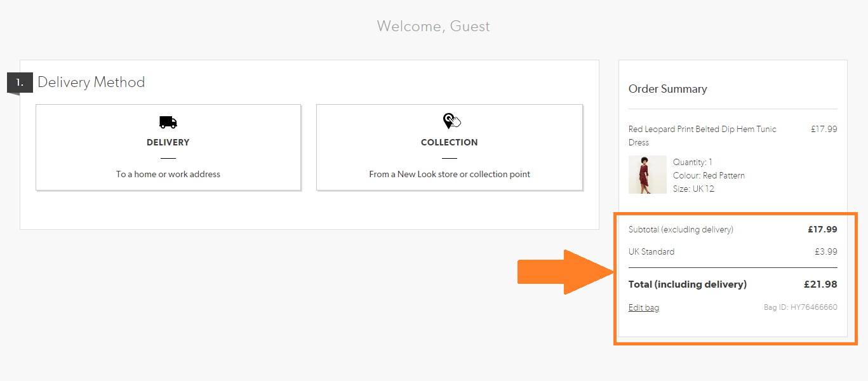
Task: Click the delivery truck icon
Action: click(x=168, y=122)
